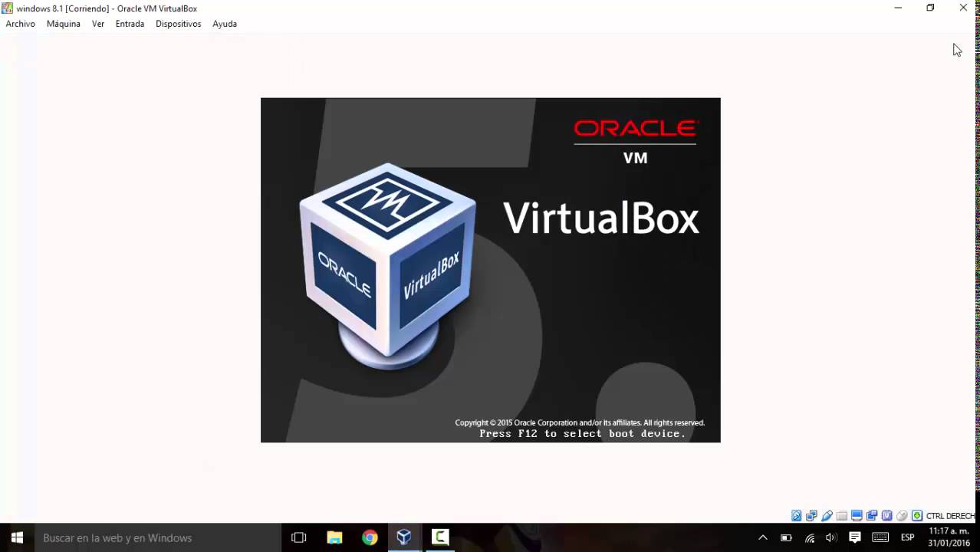
Task: Click the VirtualBox window title icon
Action: point(8,8)
